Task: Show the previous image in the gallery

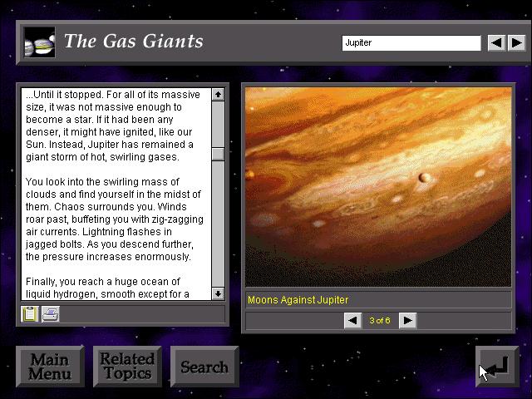Action: [x=352, y=320]
